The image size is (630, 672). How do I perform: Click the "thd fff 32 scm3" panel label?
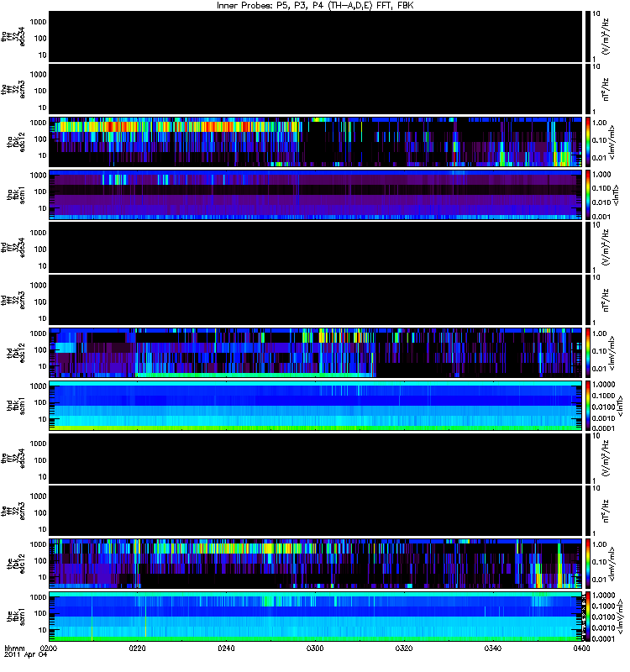[x=13, y=300]
